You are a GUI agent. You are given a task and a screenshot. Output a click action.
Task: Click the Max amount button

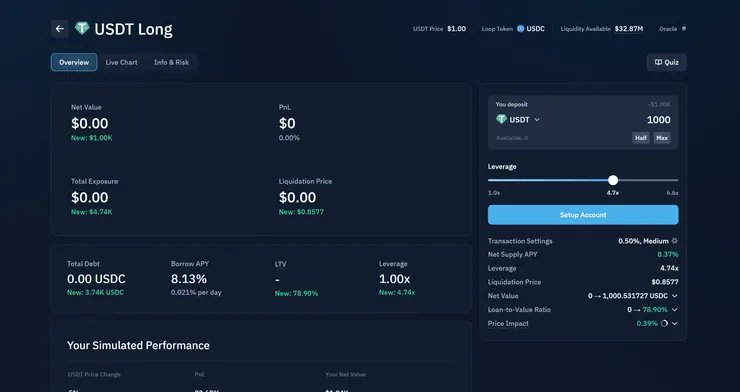[662, 138]
